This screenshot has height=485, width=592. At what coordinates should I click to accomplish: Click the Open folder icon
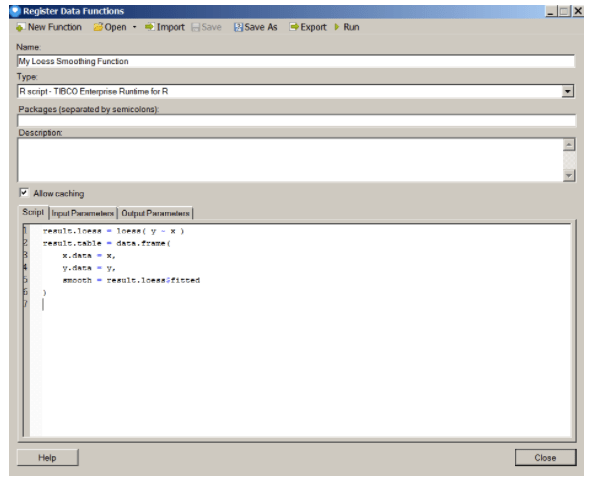point(98,27)
